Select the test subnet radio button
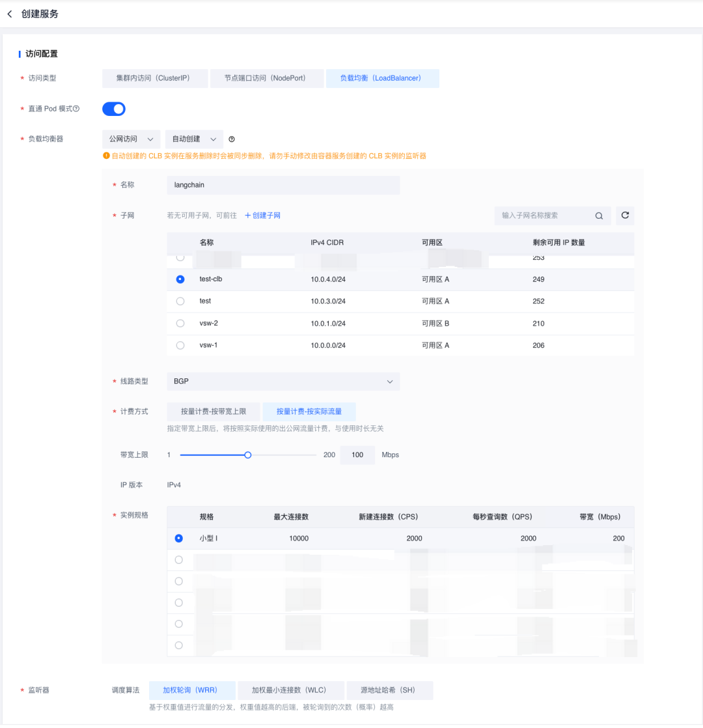The width and height of the screenshot is (703, 728). coord(180,301)
